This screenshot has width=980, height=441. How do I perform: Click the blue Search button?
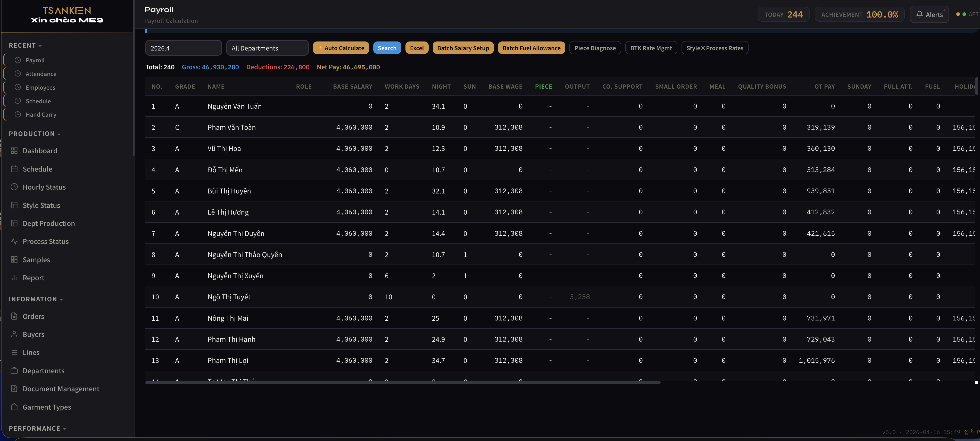[x=387, y=48]
